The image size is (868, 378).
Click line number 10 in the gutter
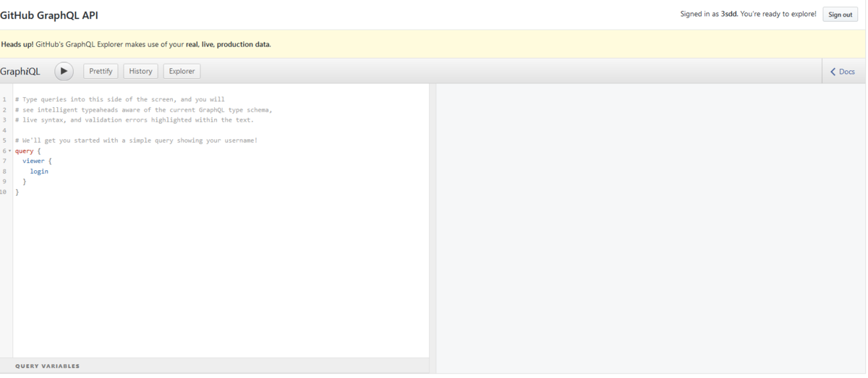coord(4,192)
